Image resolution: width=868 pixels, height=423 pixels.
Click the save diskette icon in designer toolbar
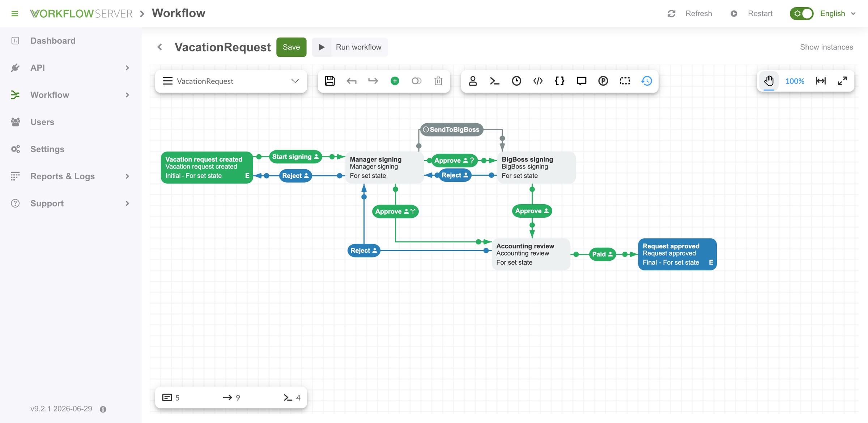[329, 81]
